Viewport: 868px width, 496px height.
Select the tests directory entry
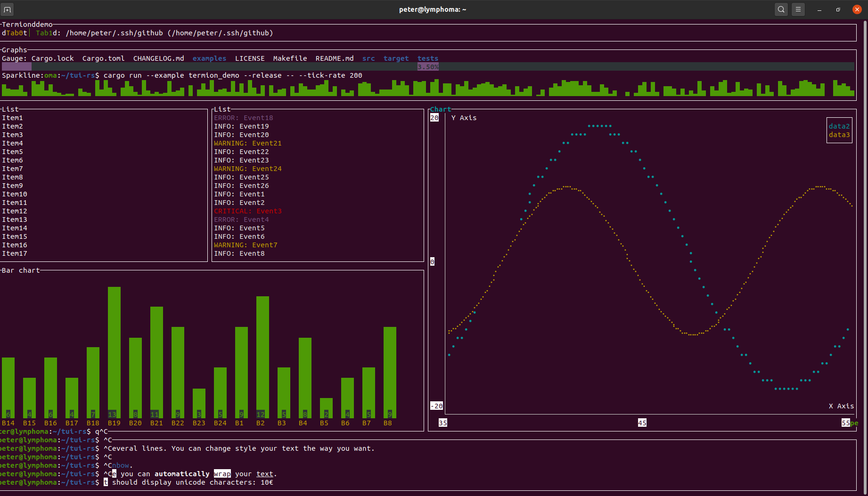coord(427,58)
